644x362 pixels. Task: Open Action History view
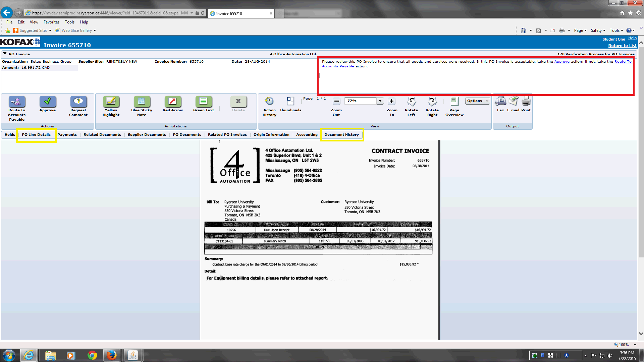[269, 101]
